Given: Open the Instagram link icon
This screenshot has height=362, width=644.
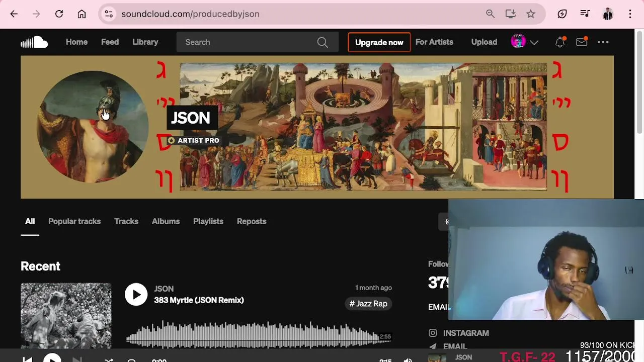Looking at the screenshot, I should [x=433, y=333].
